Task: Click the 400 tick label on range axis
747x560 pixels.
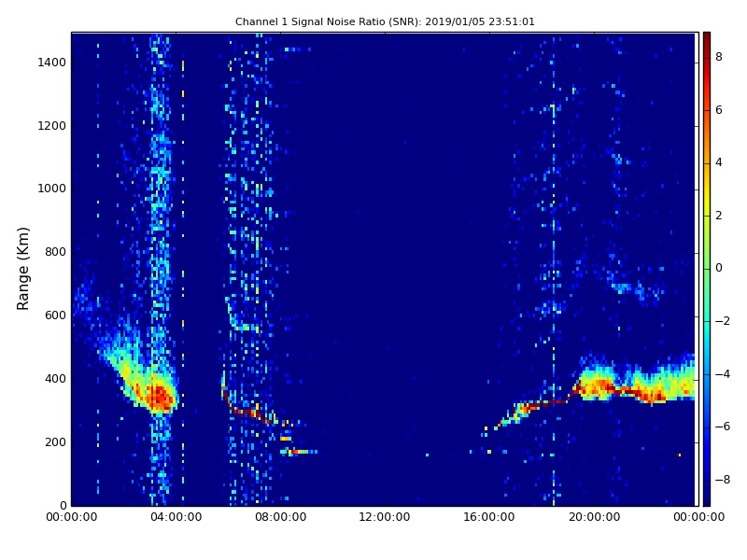Action: (55, 379)
